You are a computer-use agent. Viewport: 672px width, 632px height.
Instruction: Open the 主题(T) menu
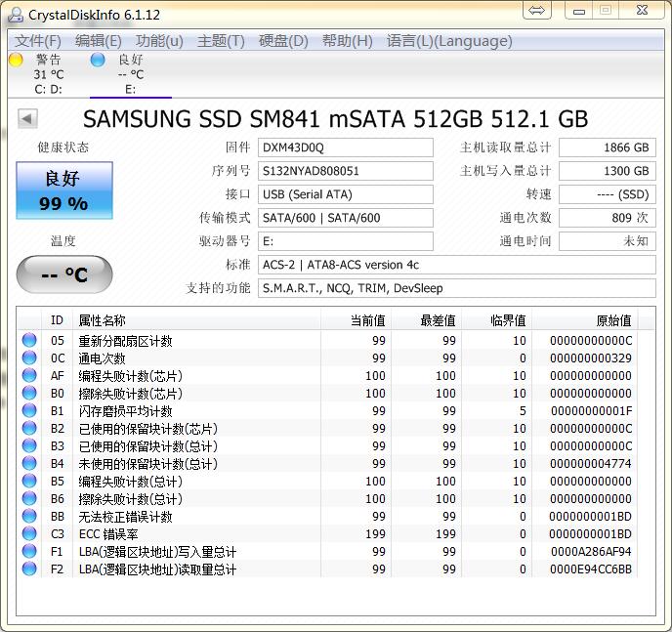(221, 41)
